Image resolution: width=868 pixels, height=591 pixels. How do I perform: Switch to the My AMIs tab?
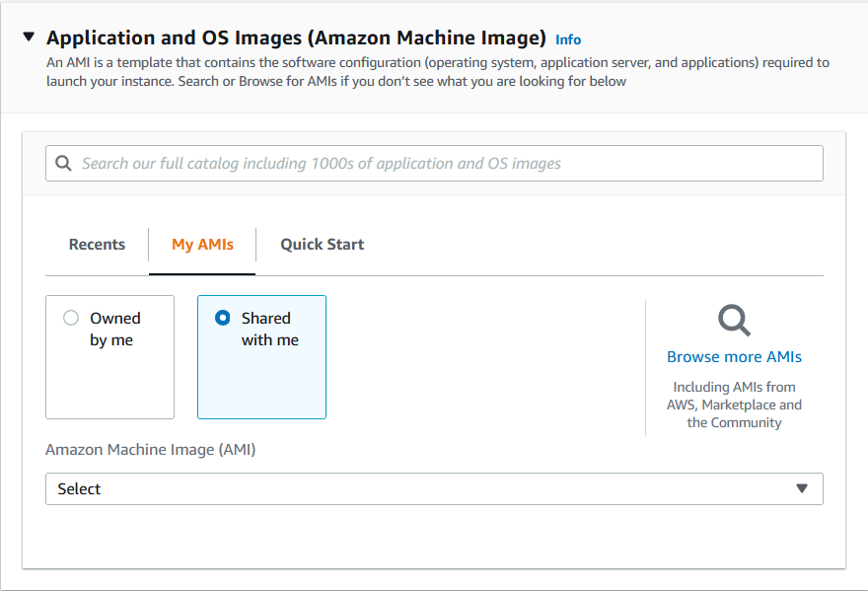click(202, 245)
